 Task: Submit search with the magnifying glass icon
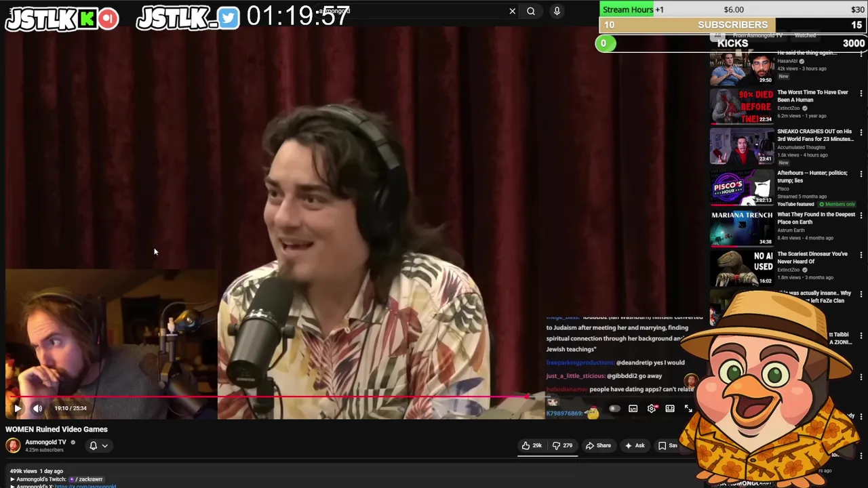pyautogui.click(x=531, y=11)
